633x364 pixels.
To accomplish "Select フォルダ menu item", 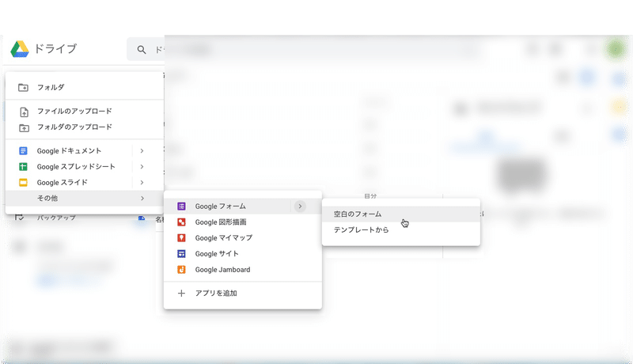I will 85,88.
